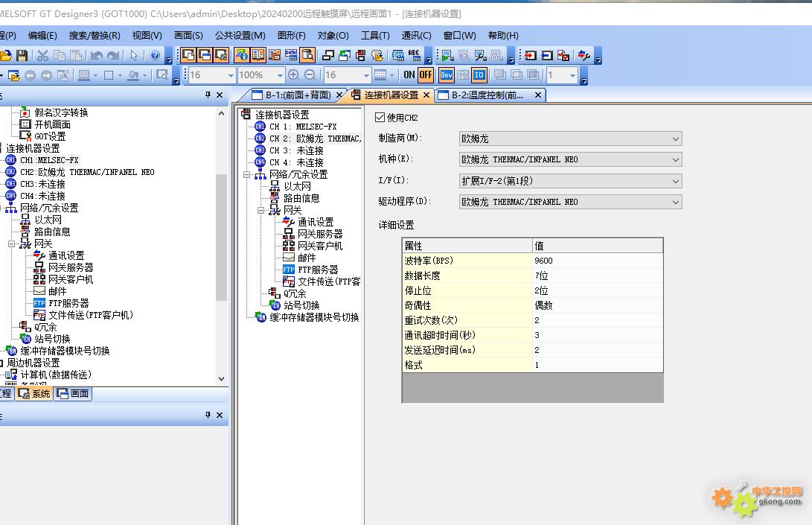Select CH 3: 未连接 in center tree
Screen dimensions: 812x525
(x=296, y=150)
